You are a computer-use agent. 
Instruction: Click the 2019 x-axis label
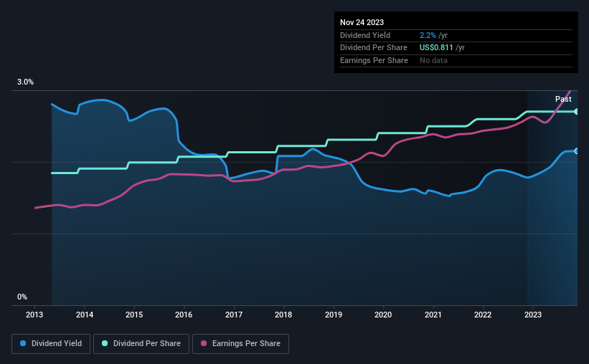(334, 315)
